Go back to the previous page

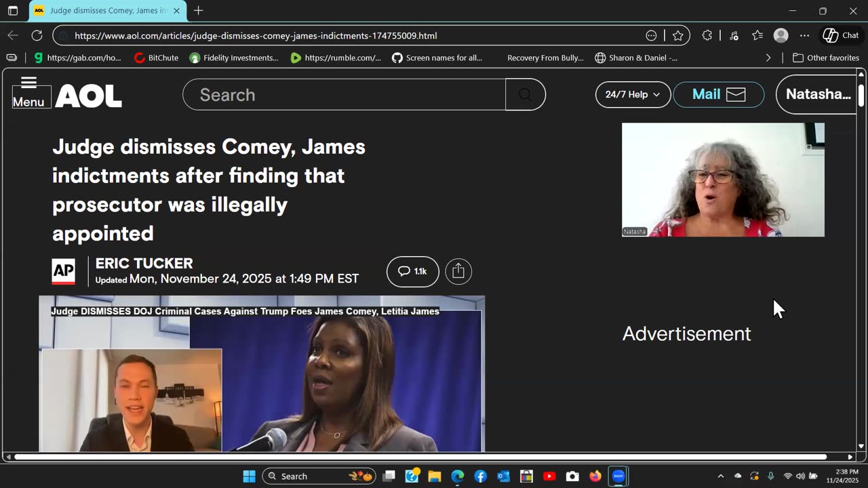pos(13,35)
